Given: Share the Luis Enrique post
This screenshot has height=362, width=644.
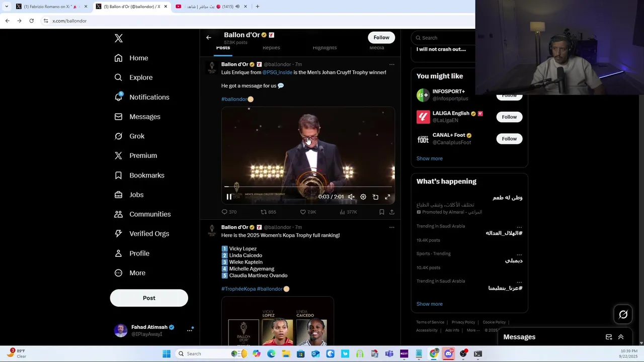Looking at the screenshot, I should tap(392, 212).
